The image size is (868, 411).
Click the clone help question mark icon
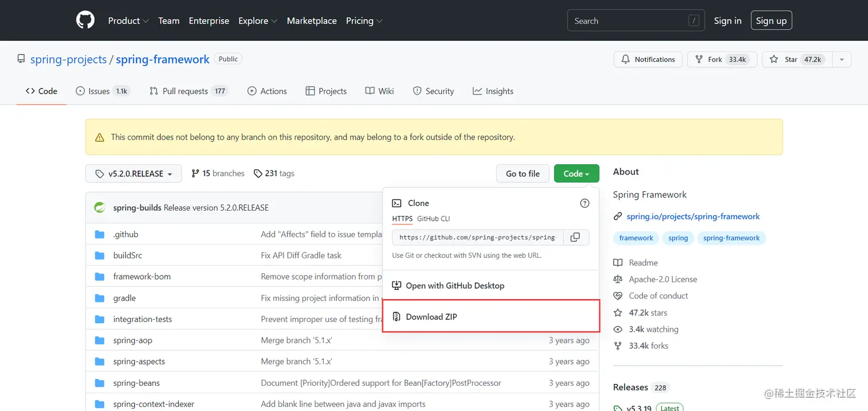[584, 203]
